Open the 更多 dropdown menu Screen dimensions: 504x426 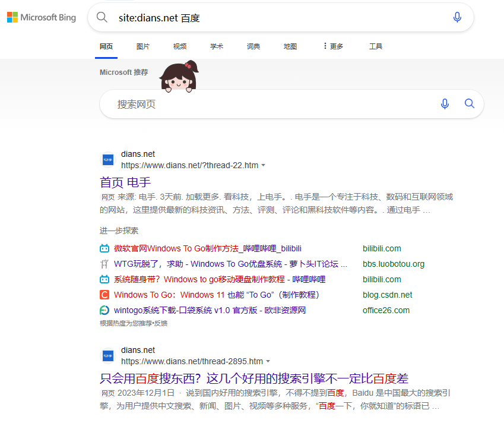(x=332, y=46)
